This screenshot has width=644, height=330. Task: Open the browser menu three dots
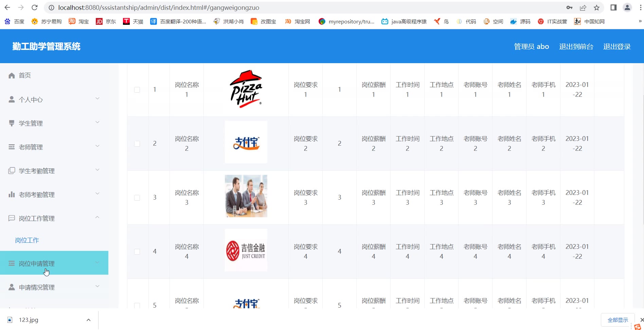pyautogui.click(x=641, y=7)
